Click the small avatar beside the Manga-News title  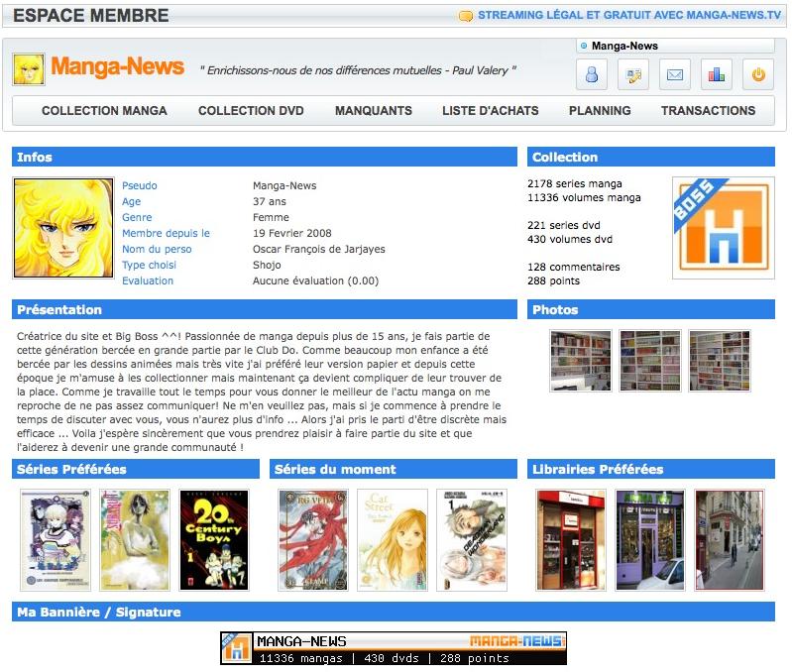(29, 69)
